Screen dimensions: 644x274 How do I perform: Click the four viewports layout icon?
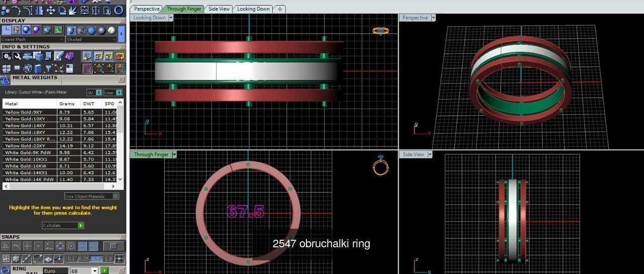pos(6,68)
